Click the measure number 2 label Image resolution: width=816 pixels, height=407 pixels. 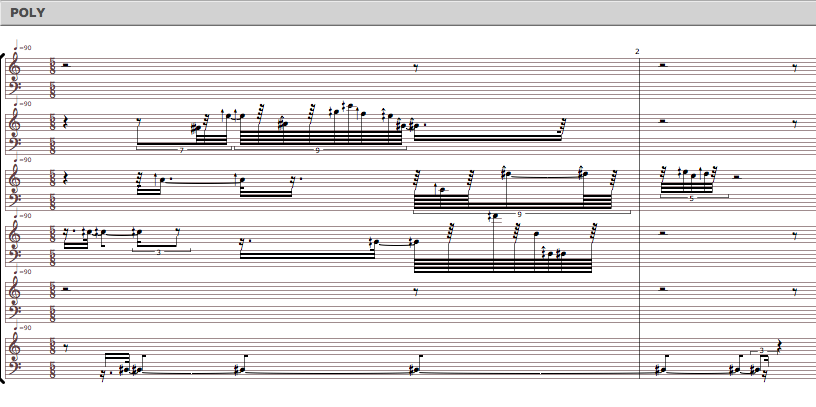point(637,51)
